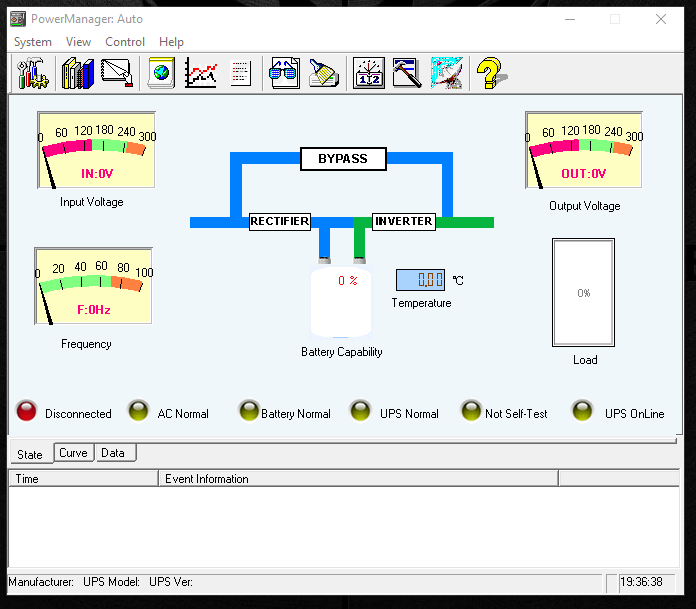Switch to the Curve tab
Screen dimensions: 696x609
click(74, 453)
